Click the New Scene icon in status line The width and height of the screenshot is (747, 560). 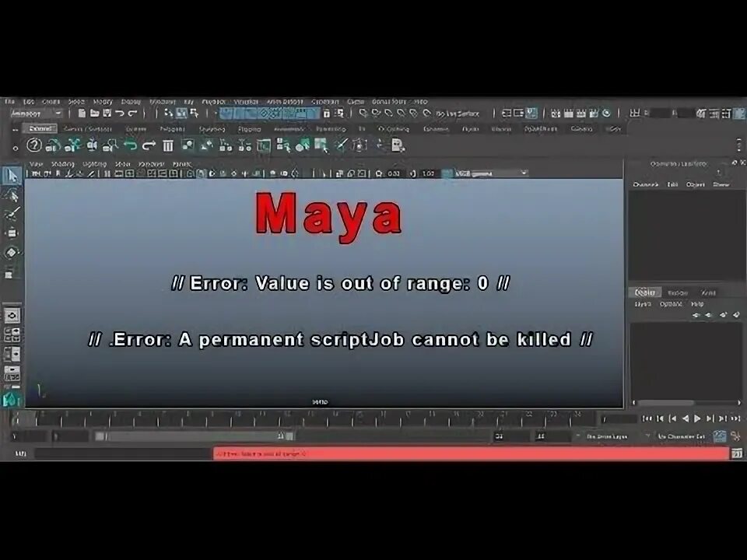tap(82, 114)
